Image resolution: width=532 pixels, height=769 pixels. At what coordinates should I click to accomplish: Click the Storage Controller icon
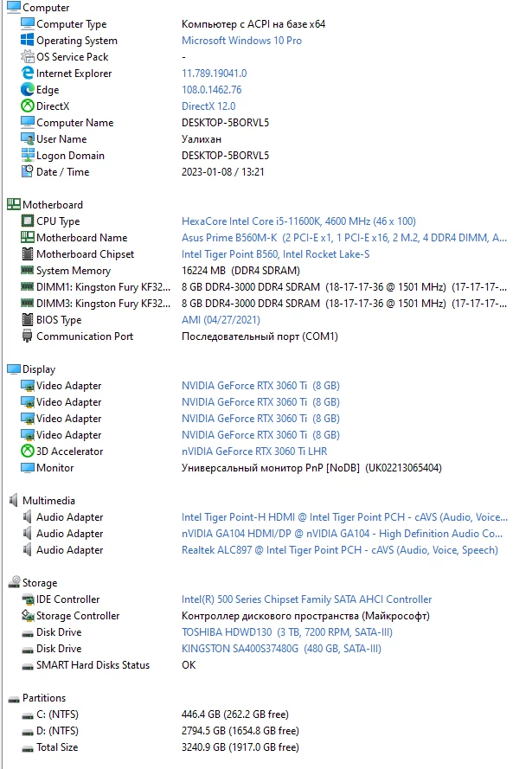point(28,616)
